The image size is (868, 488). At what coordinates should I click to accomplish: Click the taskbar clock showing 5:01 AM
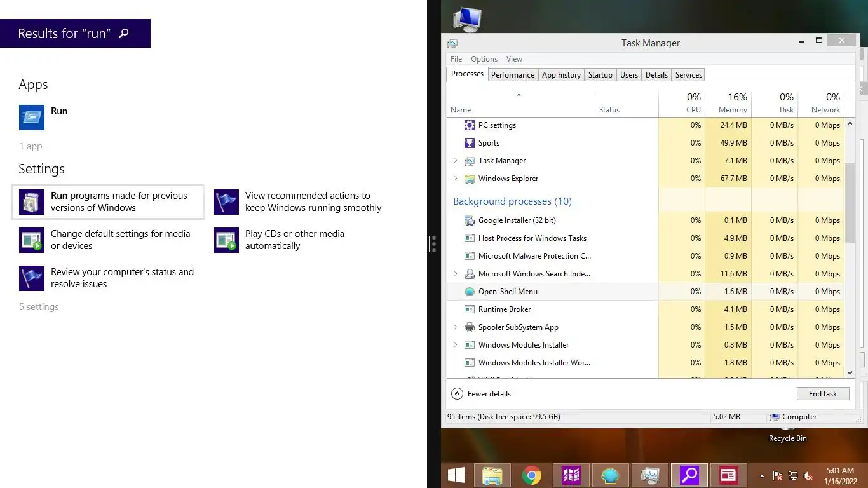(840, 476)
